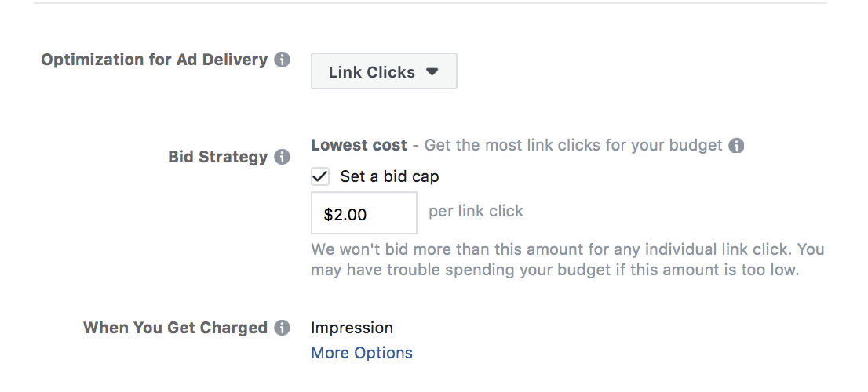The image size is (868, 392).
Task: Click the We won't bid more helper text
Action: (x=567, y=250)
